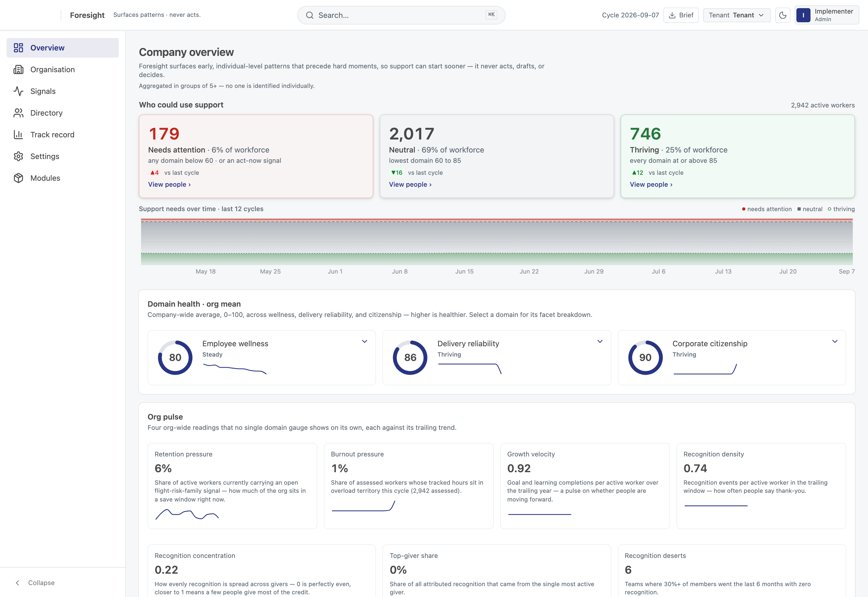
Task: Click the Brief export button
Action: [x=681, y=15]
